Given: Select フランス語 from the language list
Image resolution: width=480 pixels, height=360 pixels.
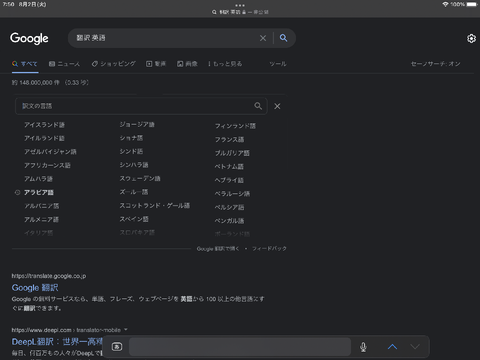Looking at the screenshot, I should pos(229,139).
